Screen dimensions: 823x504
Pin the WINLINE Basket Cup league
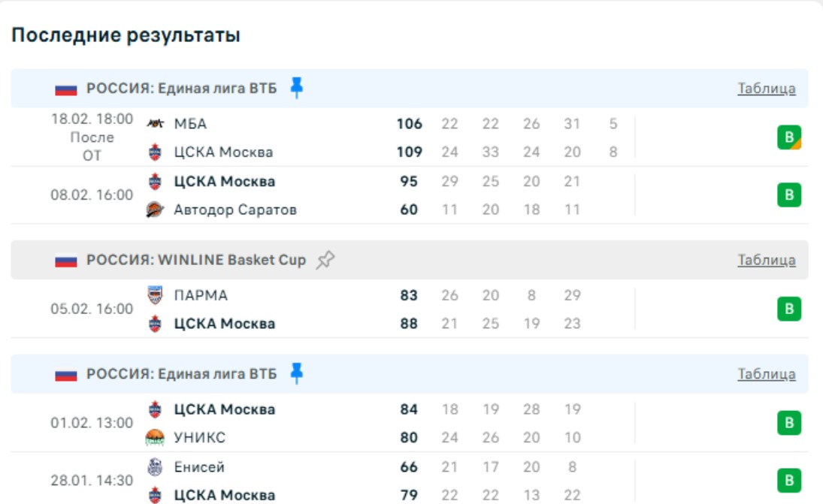coord(325,260)
